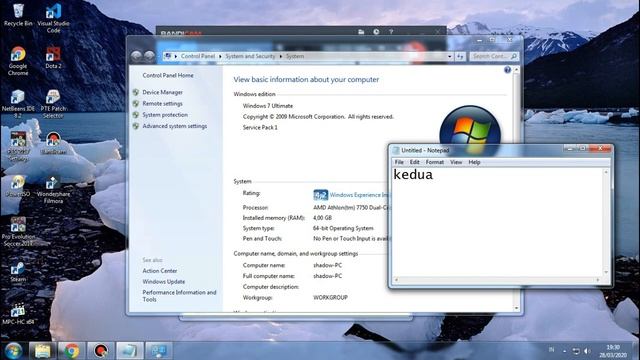
Task: Click the forward arrow in Control Panel
Action: [x=149, y=56]
